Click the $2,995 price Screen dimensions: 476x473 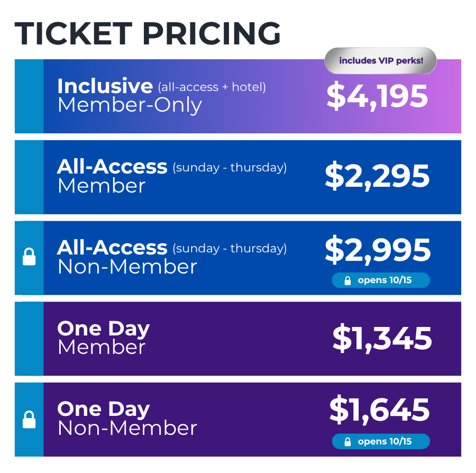378,250
